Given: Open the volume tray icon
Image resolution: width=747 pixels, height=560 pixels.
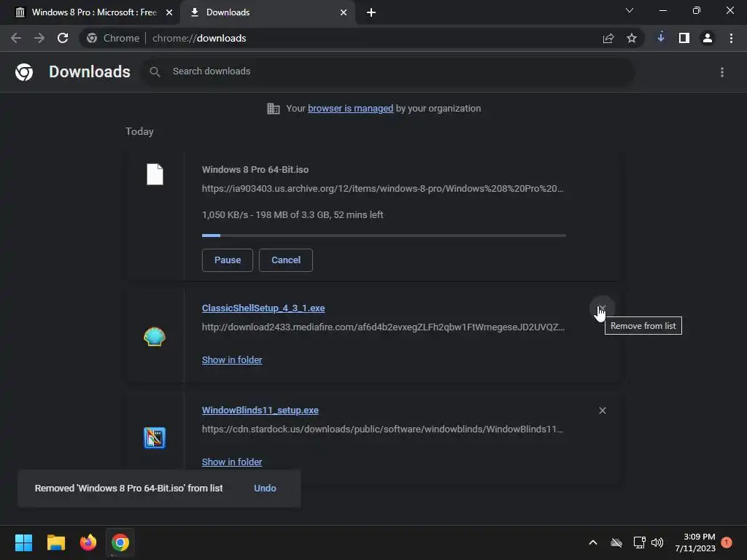Looking at the screenshot, I should 657,542.
